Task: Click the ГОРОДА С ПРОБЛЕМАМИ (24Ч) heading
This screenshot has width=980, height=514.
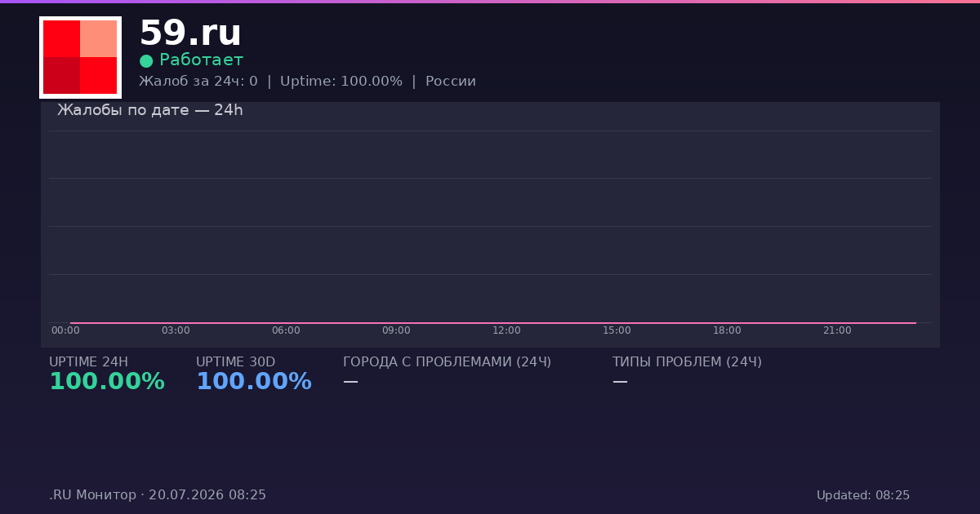Action: [447, 362]
